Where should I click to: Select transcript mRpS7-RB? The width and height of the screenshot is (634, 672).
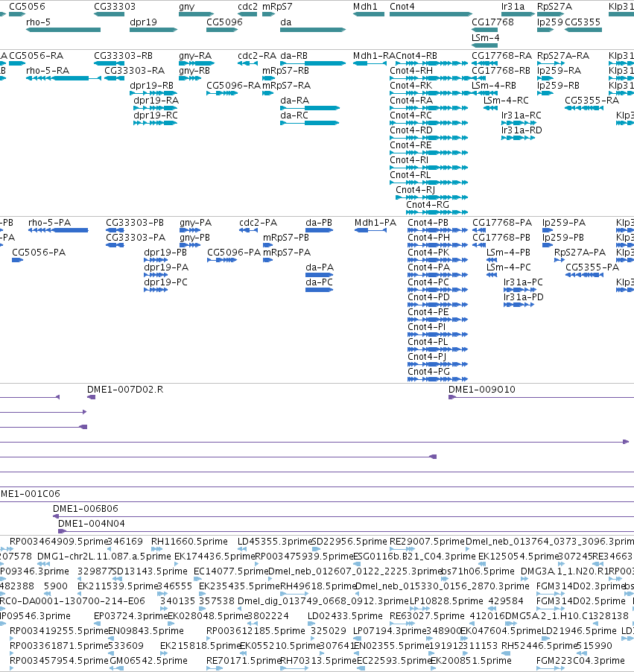tap(285, 70)
